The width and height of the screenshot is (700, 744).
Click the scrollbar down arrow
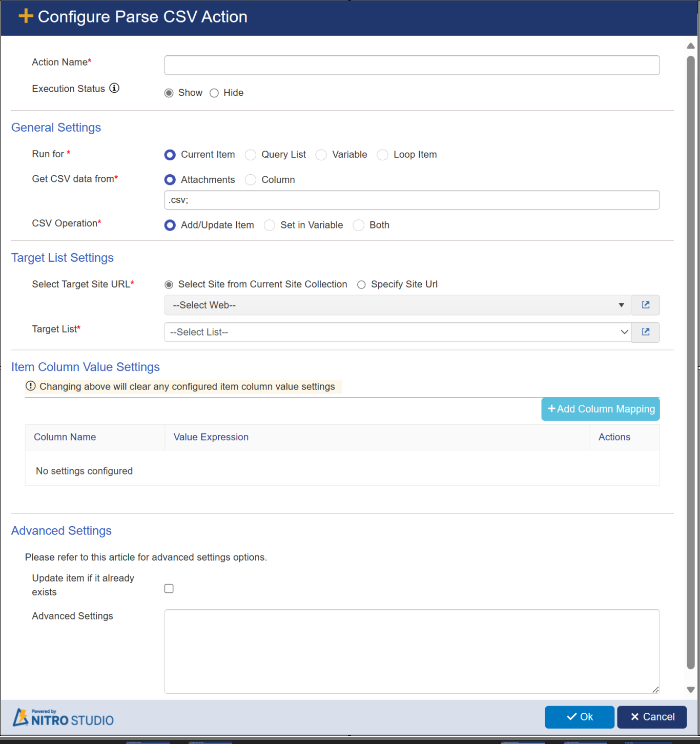coord(691,690)
